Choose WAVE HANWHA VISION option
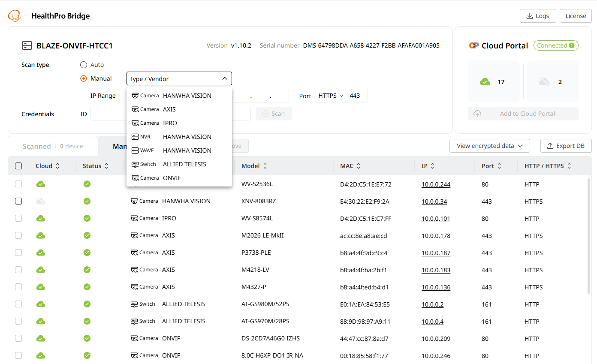Screen dimensions: 597x364 179,150
